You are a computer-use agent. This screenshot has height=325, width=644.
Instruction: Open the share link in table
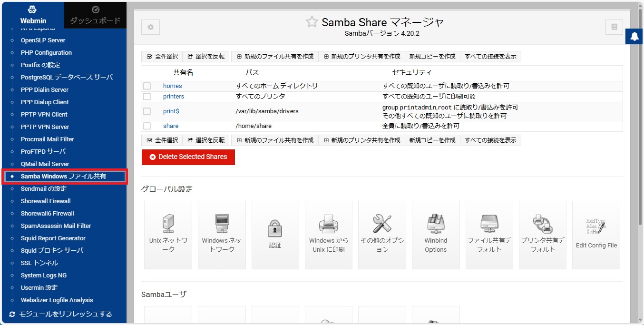click(171, 126)
